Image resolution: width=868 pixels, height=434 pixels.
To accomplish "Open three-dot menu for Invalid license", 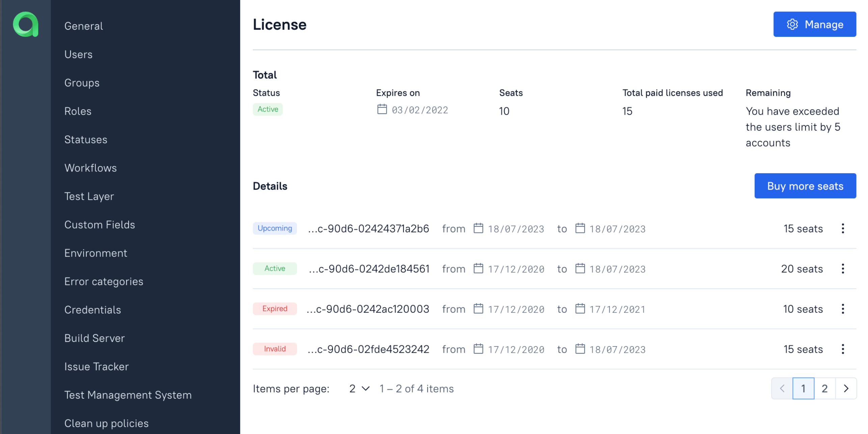I will point(842,349).
